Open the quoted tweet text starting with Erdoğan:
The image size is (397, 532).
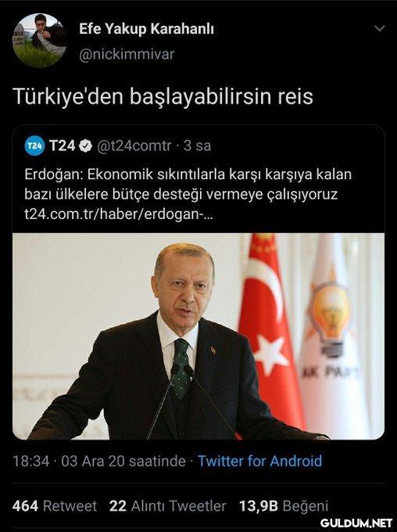(188, 185)
